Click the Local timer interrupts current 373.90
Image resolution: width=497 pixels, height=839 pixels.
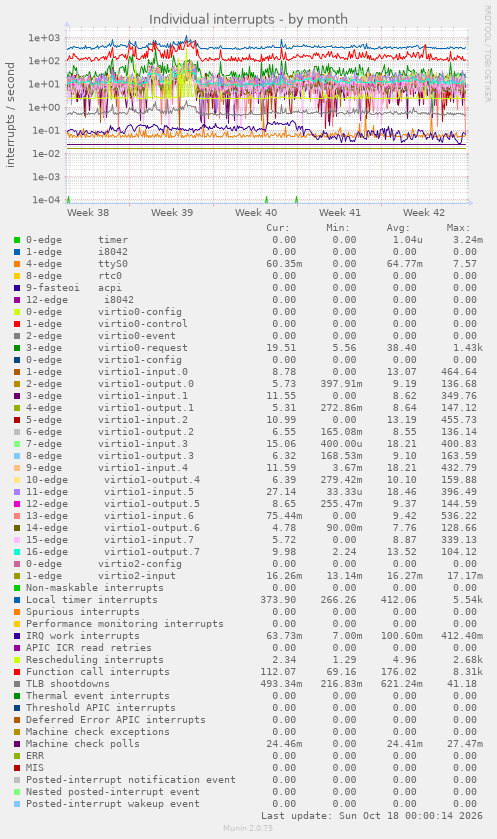278,600
